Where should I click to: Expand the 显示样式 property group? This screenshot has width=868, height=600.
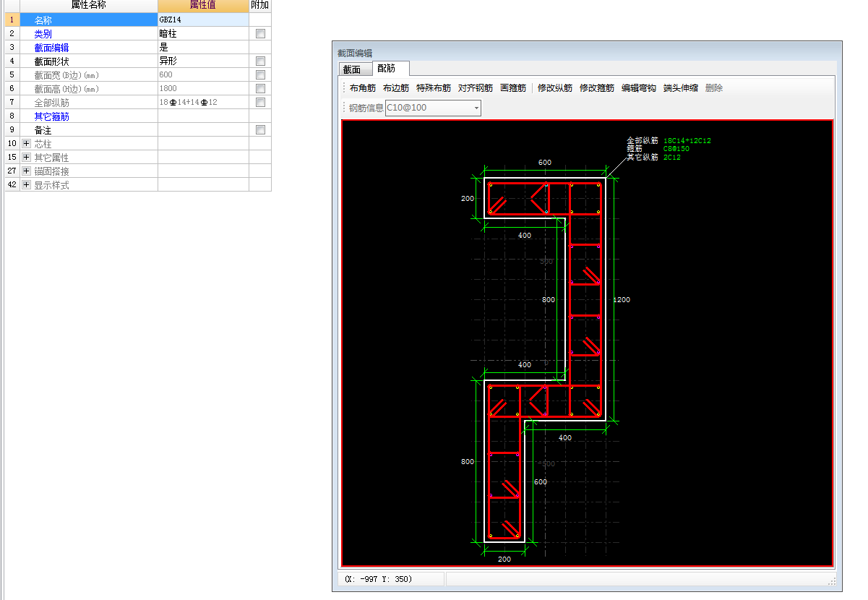point(27,185)
